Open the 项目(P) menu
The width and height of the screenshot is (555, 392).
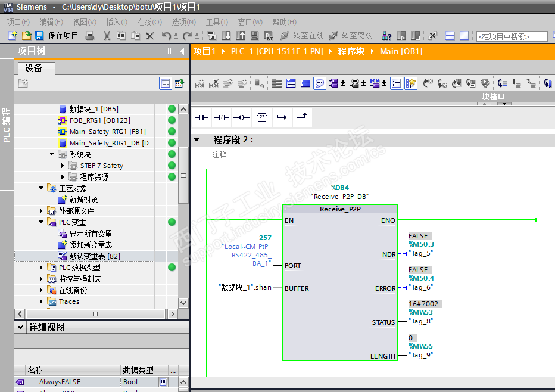coord(18,22)
